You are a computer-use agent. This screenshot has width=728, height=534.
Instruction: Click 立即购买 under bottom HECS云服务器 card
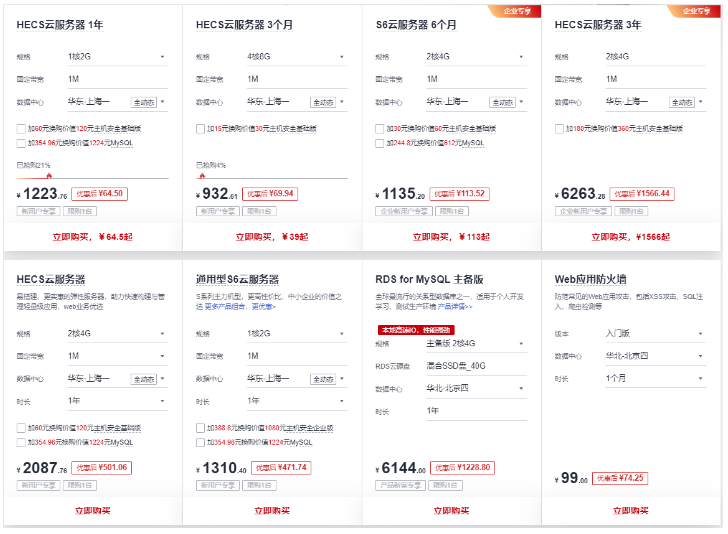tap(92, 511)
